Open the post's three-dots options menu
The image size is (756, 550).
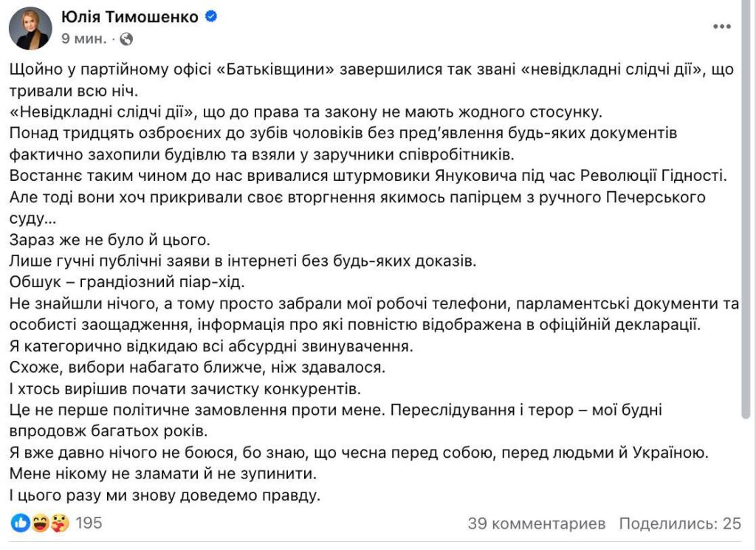coord(722,27)
